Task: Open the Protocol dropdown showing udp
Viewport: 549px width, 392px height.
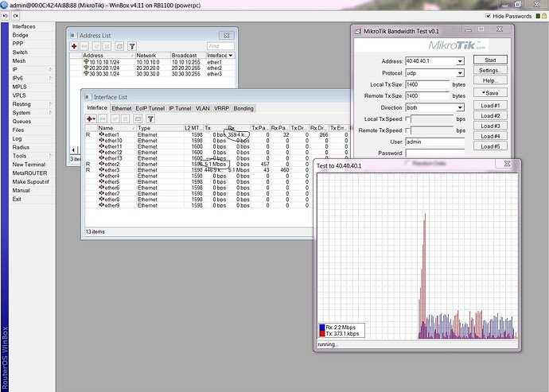Action: tap(460, 72)
